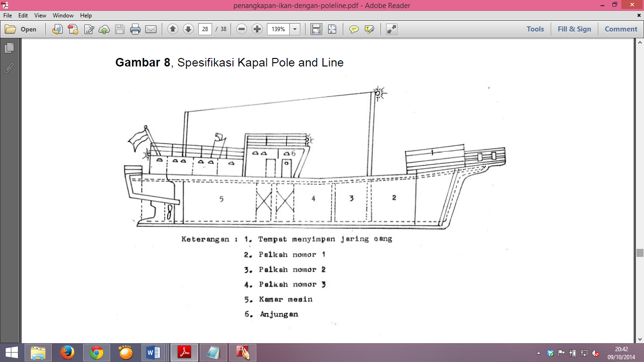
Task: Click the vertical scrollbar thumb
Action: click(x=640, y=253)
